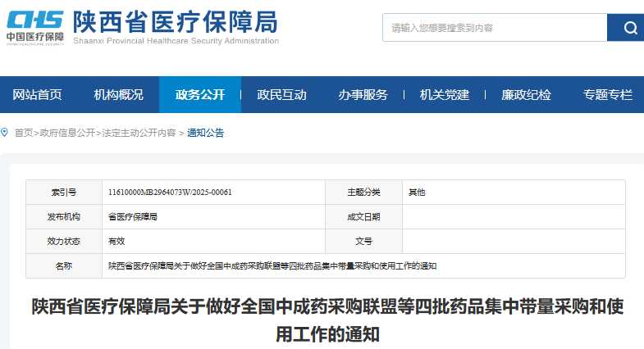Click the 发布机构 label cell

coord(64,216)
